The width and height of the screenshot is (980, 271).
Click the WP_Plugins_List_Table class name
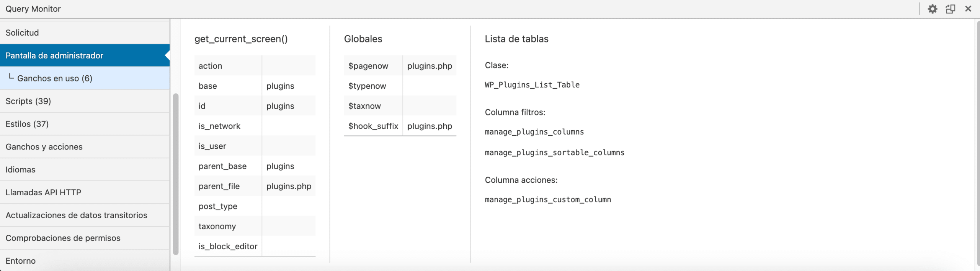coord(532,85)
